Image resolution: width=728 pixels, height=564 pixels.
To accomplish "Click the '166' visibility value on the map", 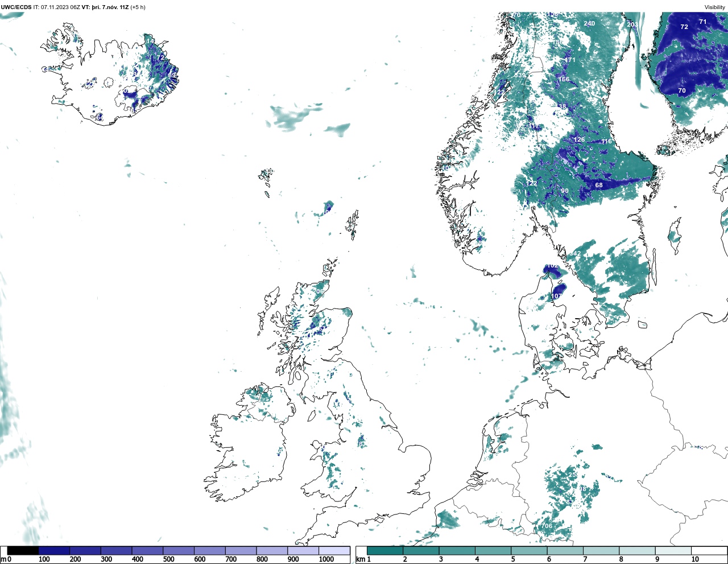I will click(564, 79).
